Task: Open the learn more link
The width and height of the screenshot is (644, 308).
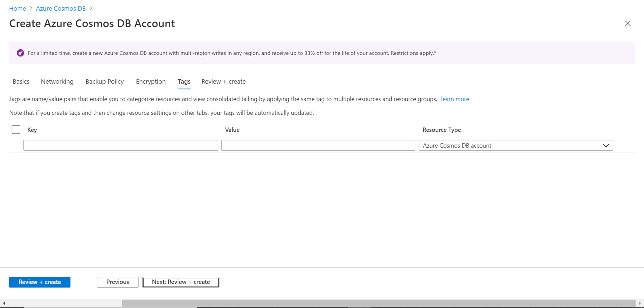Action: click(455, 99)
